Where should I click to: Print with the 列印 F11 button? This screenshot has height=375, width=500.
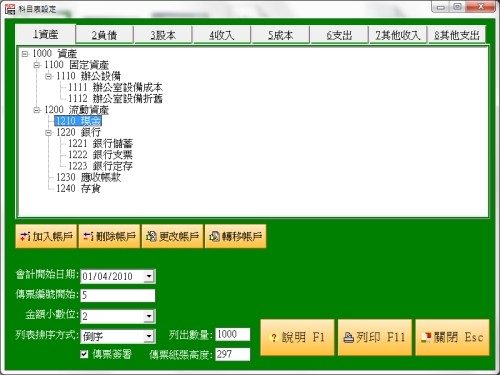375,337
